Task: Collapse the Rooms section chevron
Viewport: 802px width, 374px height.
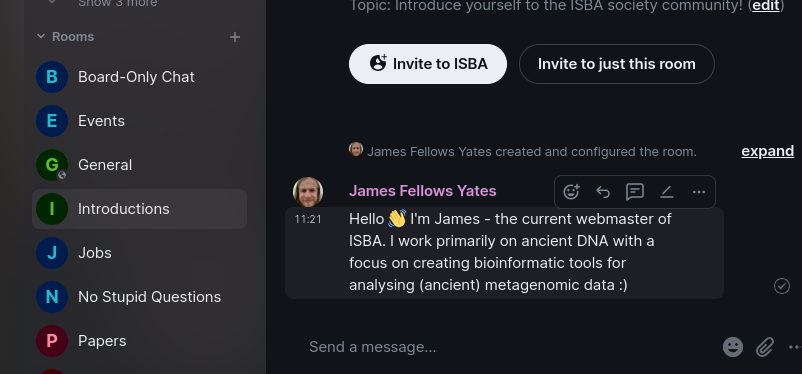Action: click(x=41, y=36)
